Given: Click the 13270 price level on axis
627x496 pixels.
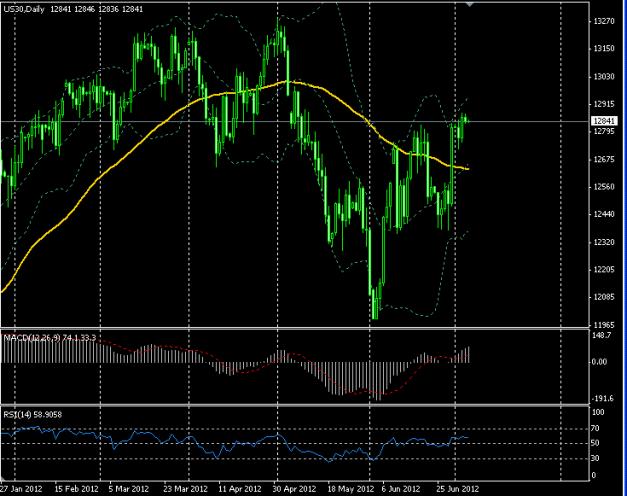Looking at the screenshot, I should pyautogui.click(x=604, y=21).
